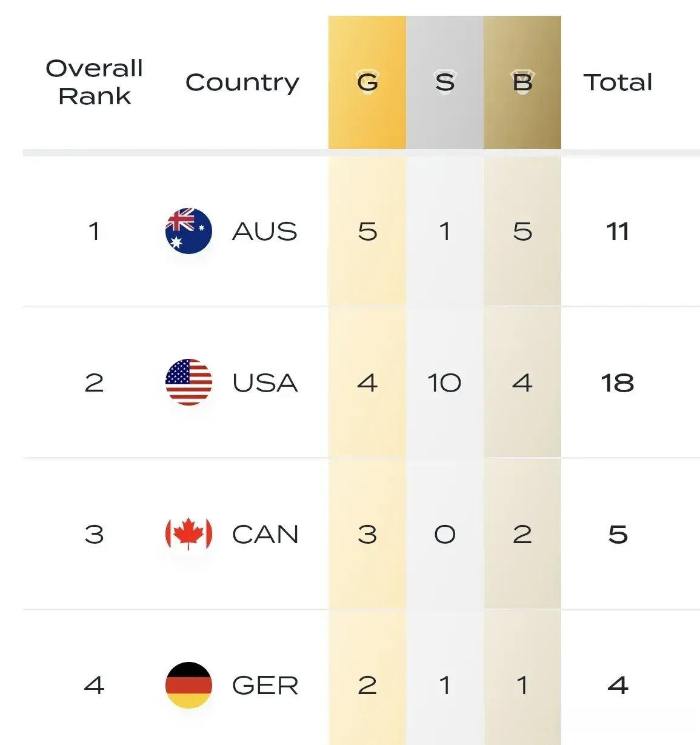Select the GER country label
The width and height of the screenshot is (700, 745).
tap(265, 685)
